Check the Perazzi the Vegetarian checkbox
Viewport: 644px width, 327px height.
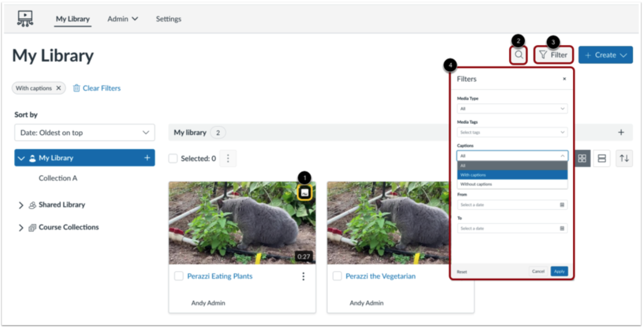(337, 276)
